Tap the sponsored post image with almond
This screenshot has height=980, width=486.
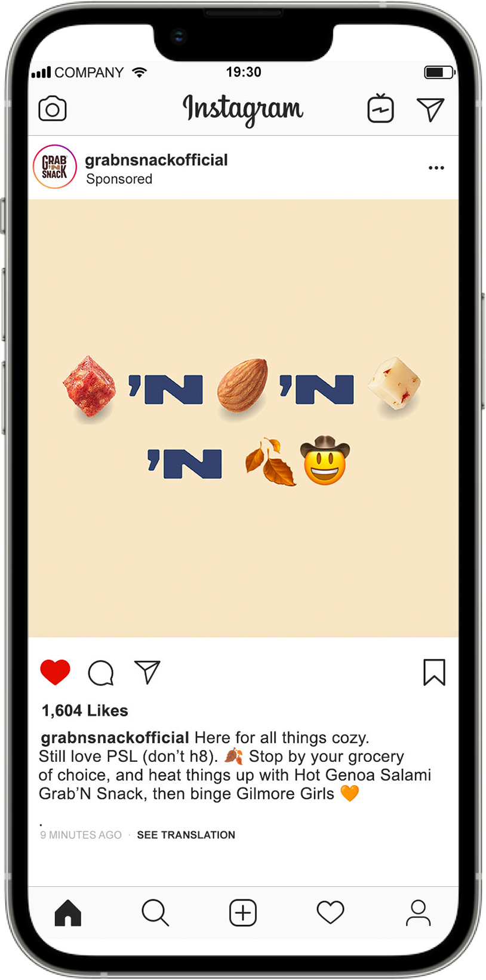(243, 418)
